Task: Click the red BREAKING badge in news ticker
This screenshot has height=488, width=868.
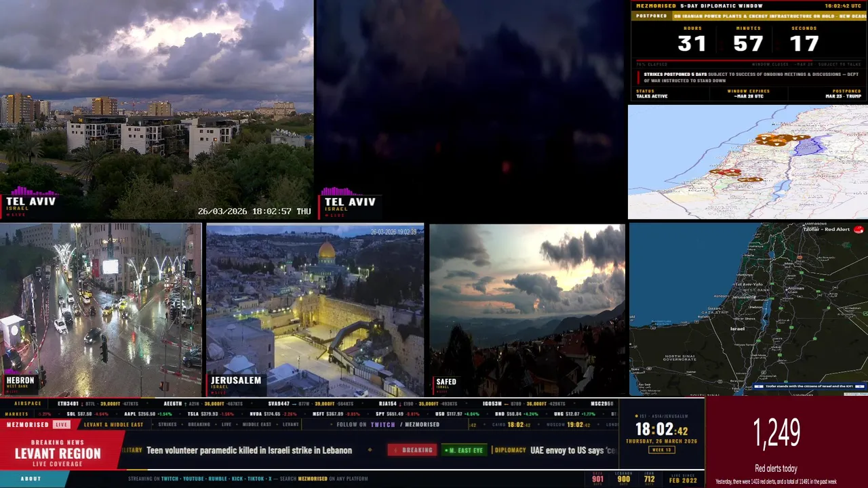Action: tap(412, 450)
